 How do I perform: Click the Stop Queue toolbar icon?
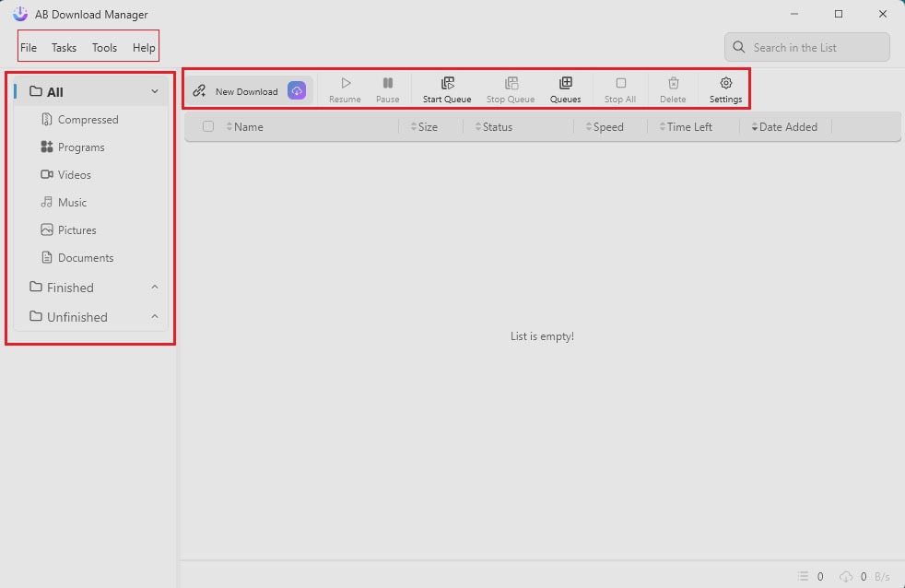511,83
